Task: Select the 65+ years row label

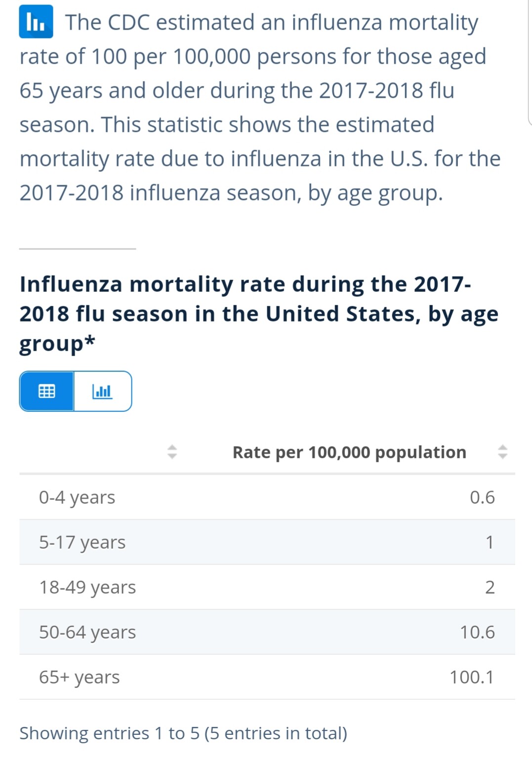Action: tap(80, 677)
